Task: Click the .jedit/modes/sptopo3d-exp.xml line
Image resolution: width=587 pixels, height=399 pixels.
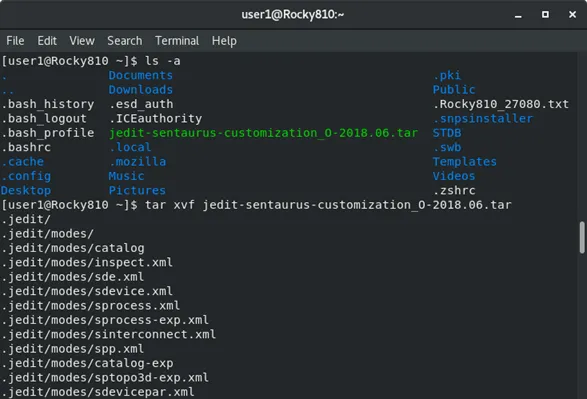Action: point(105,378)
